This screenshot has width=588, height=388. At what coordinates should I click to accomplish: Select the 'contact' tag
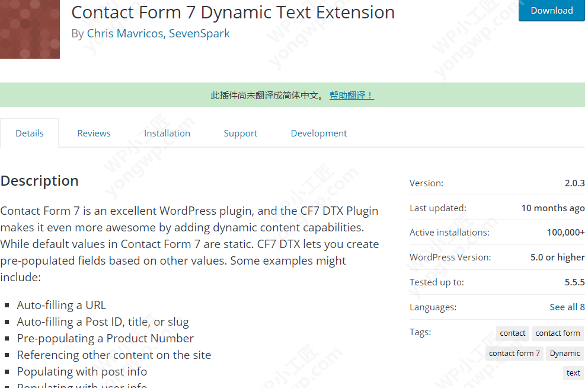(x=512, y=333)
